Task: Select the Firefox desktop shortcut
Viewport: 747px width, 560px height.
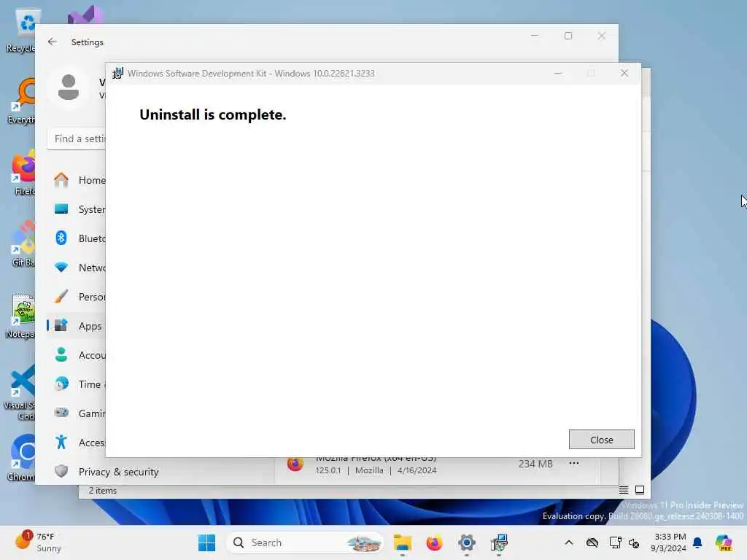Action: pyautogui.click(x=23, y=172)
